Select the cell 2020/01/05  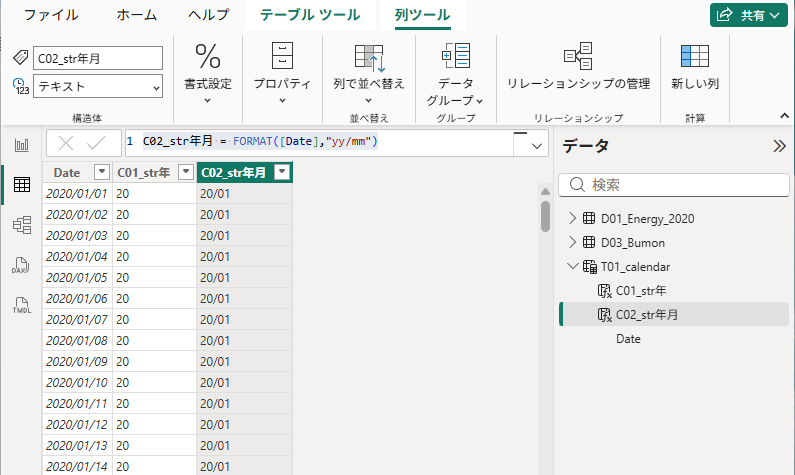pyautogui.click(x=77, y=278)
